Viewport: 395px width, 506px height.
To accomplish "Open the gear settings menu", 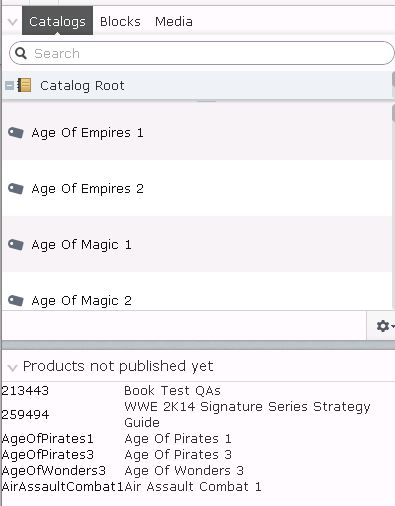I will [384, 326].
